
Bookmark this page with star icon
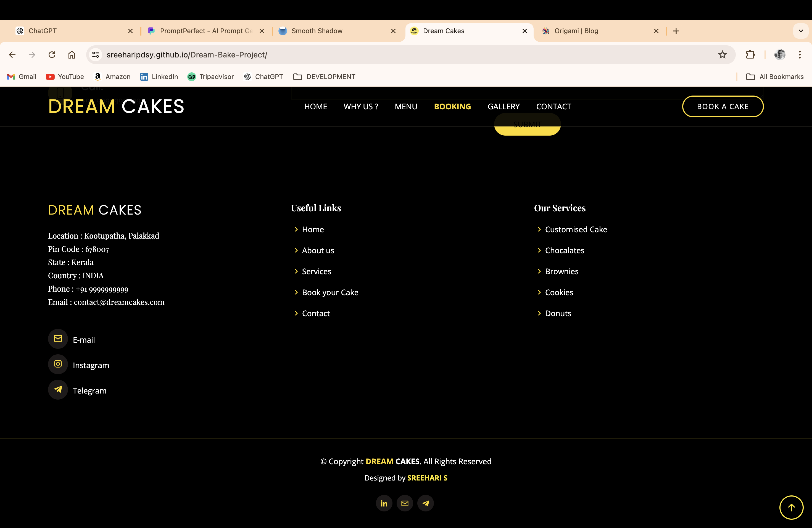(722, 55)
